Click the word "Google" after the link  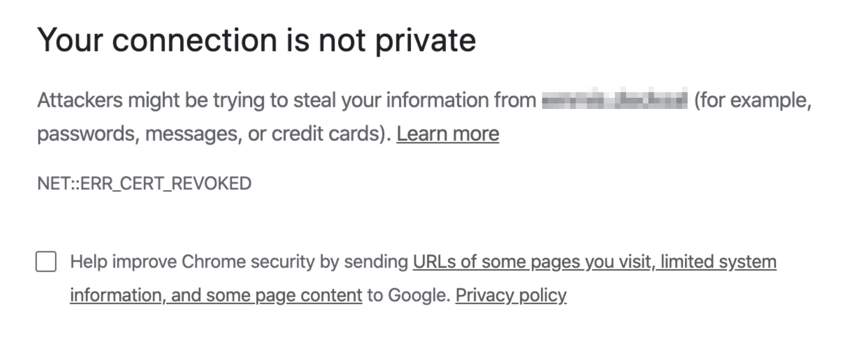tap(417, 295)
